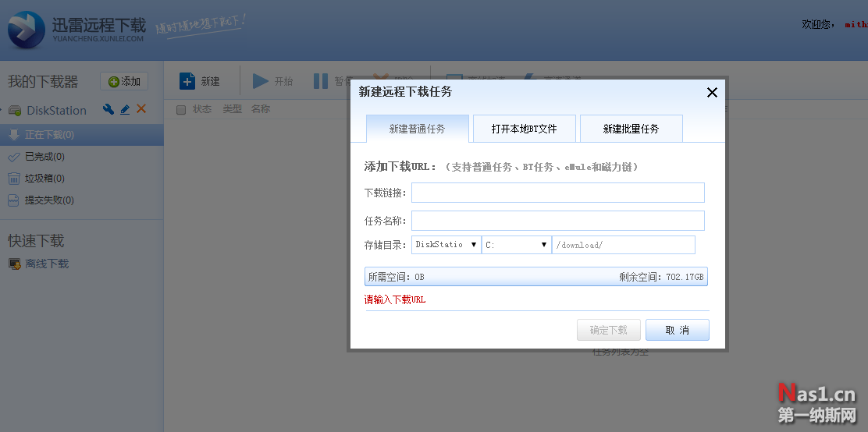The height and width of the screenshot is (432, 868).
Task: Click the 类型 column header
Action: (232, 109)
